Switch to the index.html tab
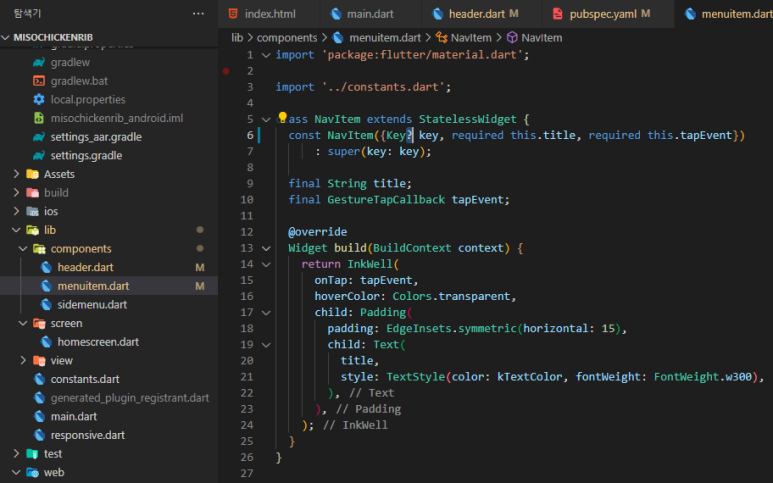This screenshot has width=773, height=483. point(269,14)
